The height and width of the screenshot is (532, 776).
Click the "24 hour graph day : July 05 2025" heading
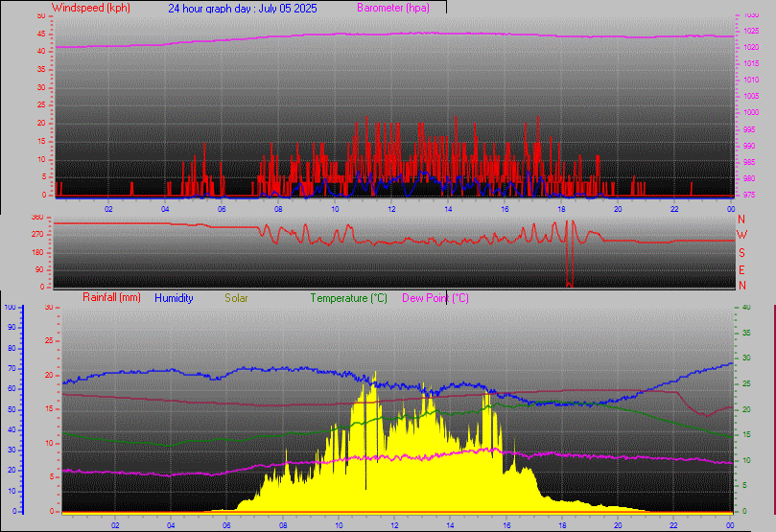[243, 9]
